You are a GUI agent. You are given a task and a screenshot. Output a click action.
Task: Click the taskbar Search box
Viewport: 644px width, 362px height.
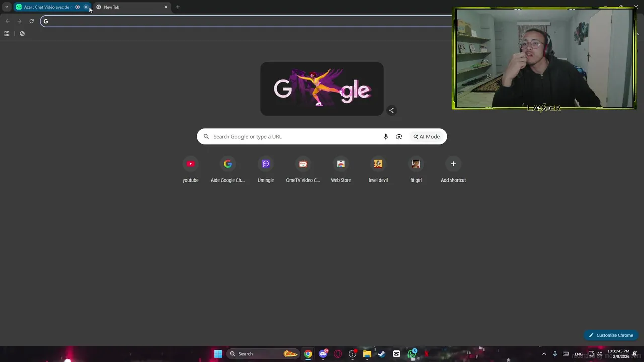(x=264, y=354)
